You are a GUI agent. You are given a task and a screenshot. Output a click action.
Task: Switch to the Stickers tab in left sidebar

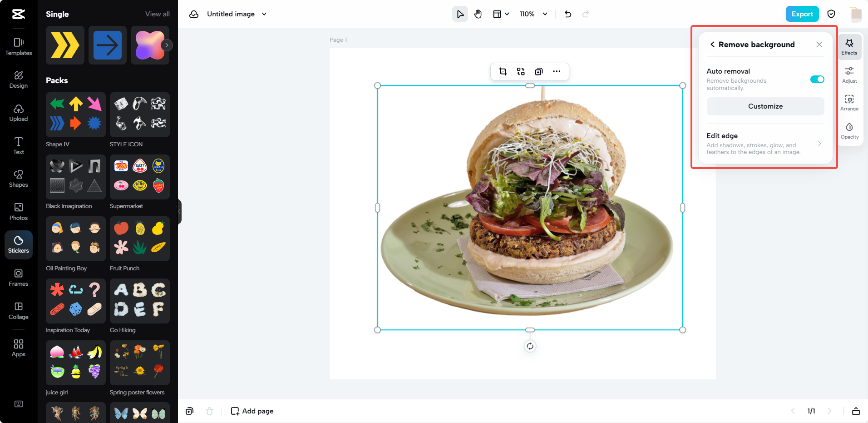(18, 244)
